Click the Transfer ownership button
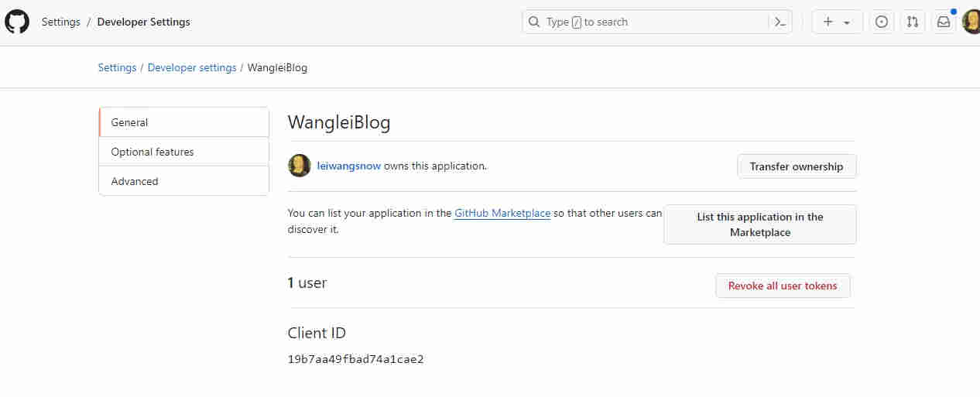 tap(797, 166)
